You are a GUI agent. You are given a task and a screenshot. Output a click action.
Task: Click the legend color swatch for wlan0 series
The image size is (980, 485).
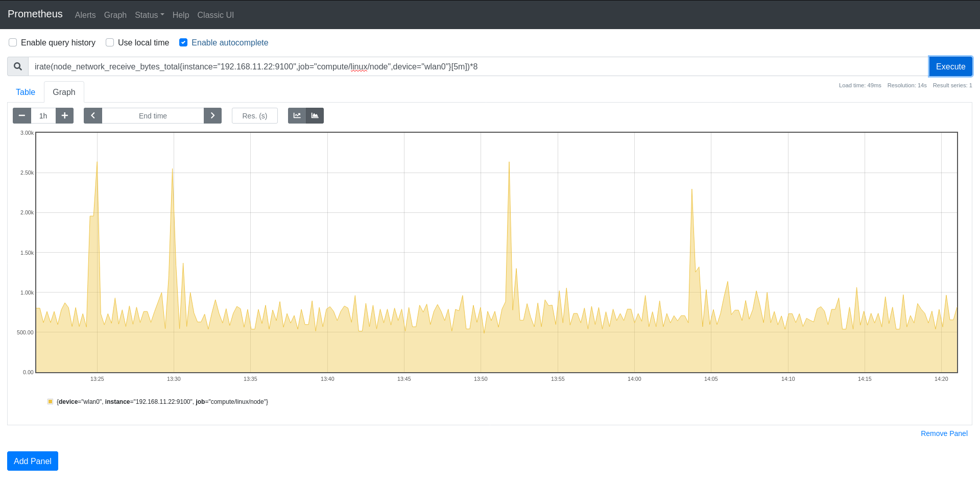pyautogui.click(x=50, y=402)
